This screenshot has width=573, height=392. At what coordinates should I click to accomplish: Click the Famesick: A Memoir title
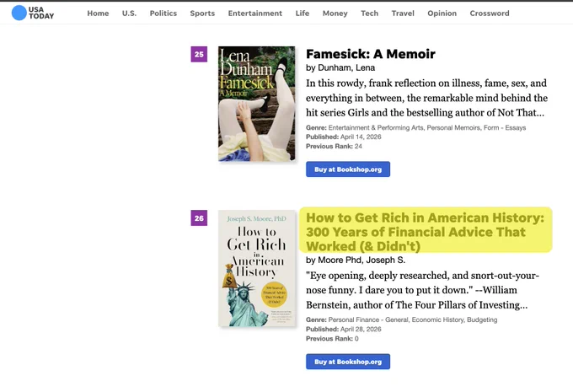click(x=371, y=54)
